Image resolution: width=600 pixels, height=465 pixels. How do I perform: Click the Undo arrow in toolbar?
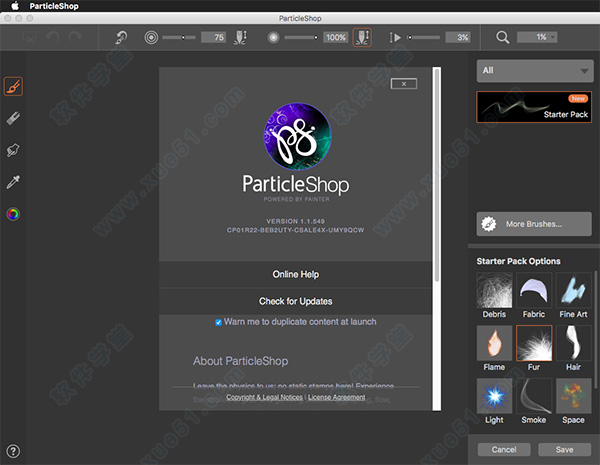pos(52,37)
